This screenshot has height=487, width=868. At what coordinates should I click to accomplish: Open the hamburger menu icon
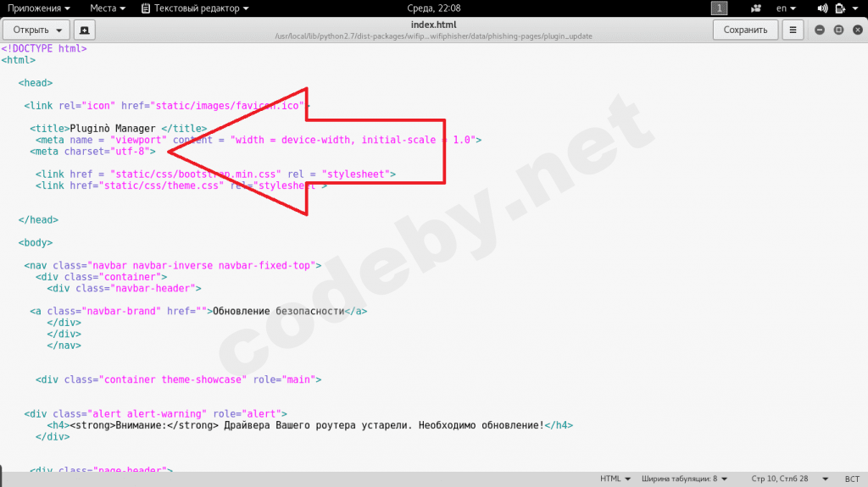tap(793, 30)
